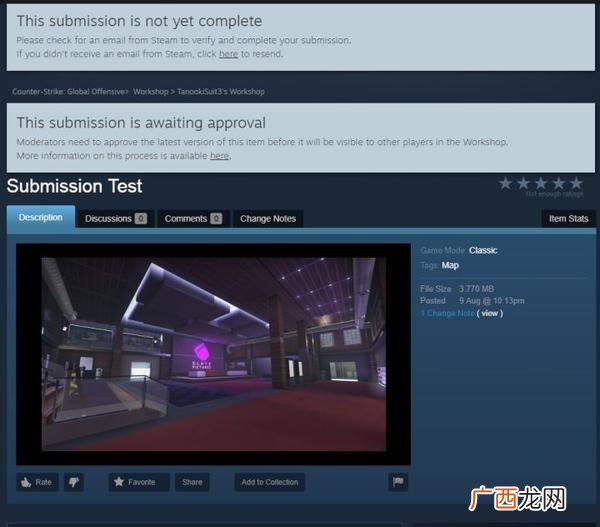Click 'here' link to resend email
Viewport: 600px width, 527px height.
click(x=228, y=54)
